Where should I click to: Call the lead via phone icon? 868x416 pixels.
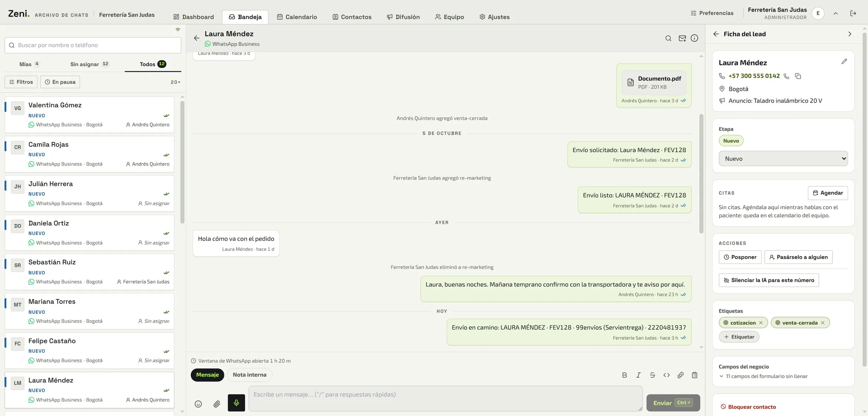[x=786, y=76]
